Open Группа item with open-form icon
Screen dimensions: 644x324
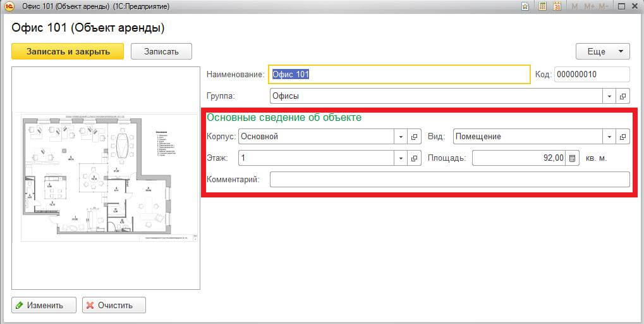click(x=623, y=96)
